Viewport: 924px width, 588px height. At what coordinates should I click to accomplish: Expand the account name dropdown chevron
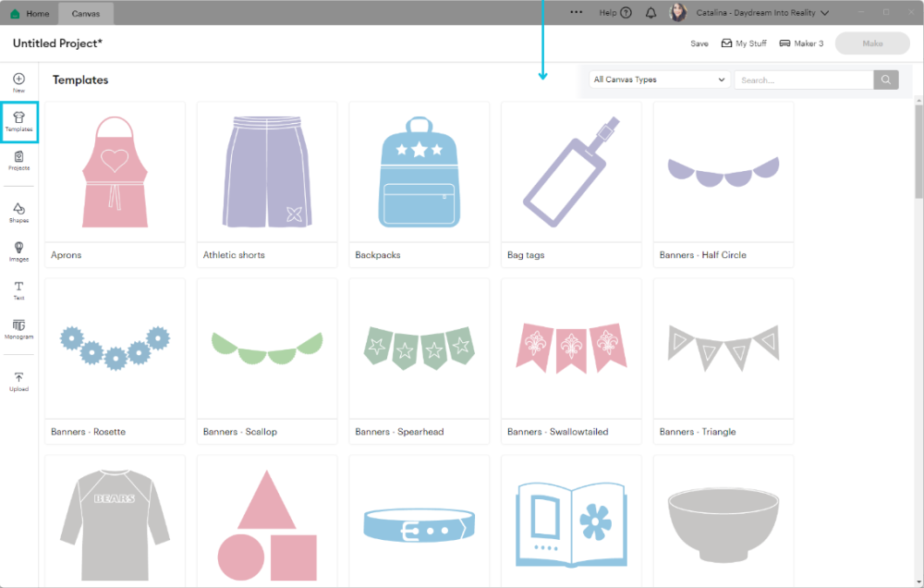(825, 13)
